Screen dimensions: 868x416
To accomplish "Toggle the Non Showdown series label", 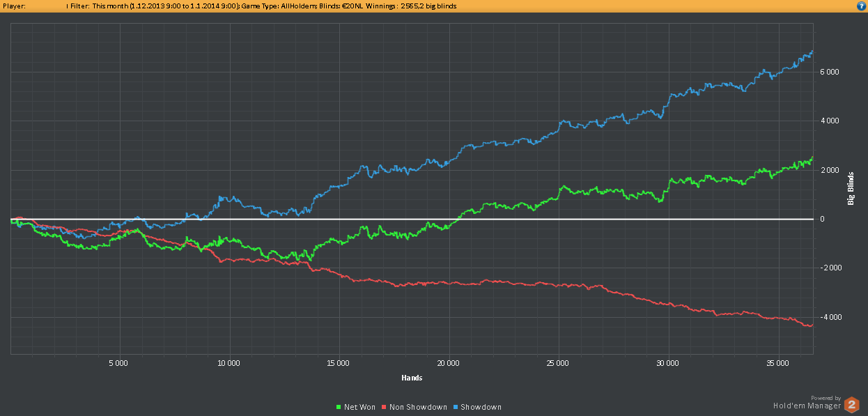I will tap(418, 407).
